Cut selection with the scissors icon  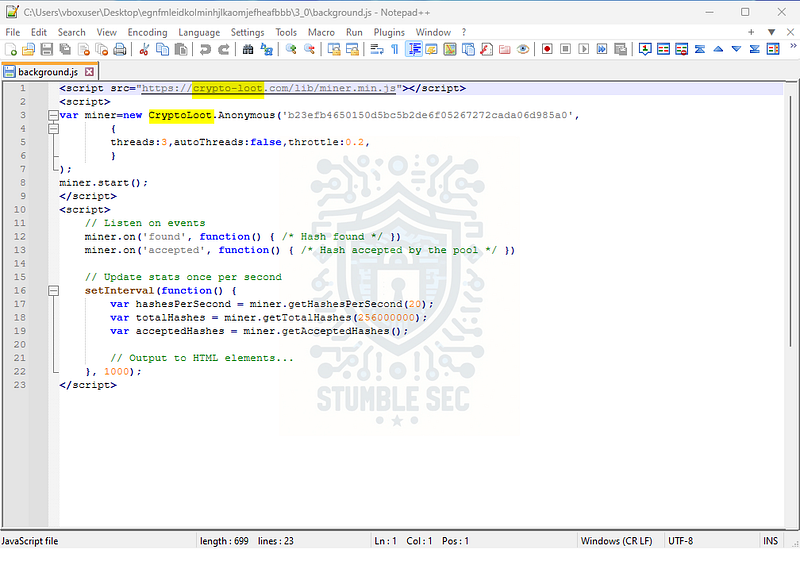(144, 49)
